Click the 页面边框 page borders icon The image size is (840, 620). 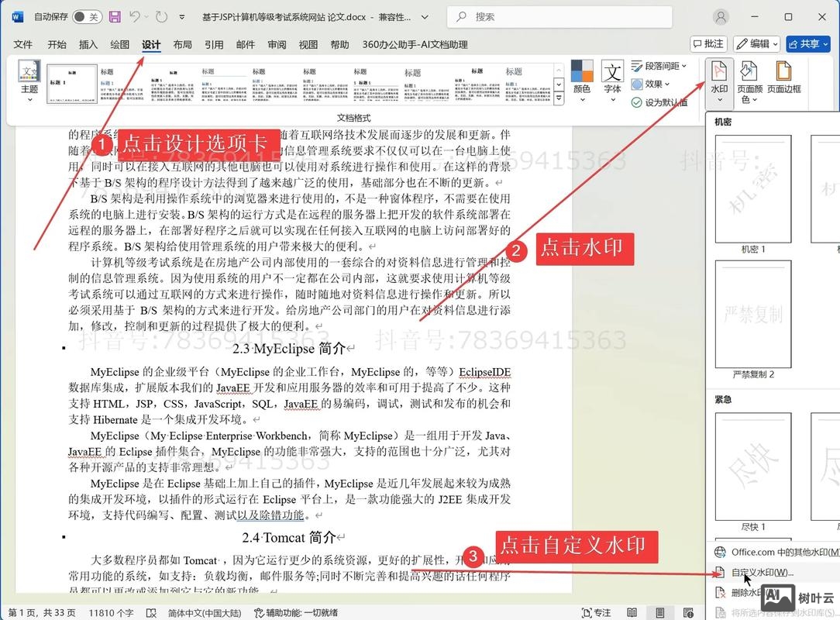click(783, 77)
